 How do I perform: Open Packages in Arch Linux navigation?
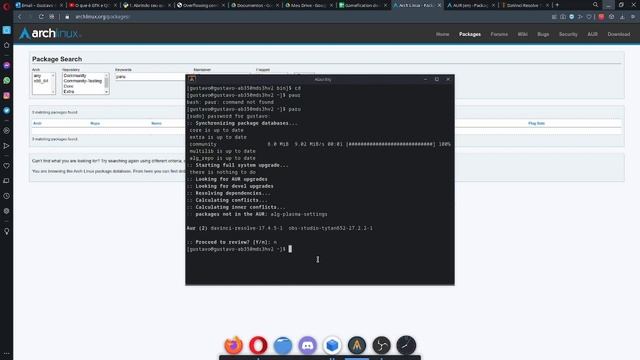pos(470,34)
